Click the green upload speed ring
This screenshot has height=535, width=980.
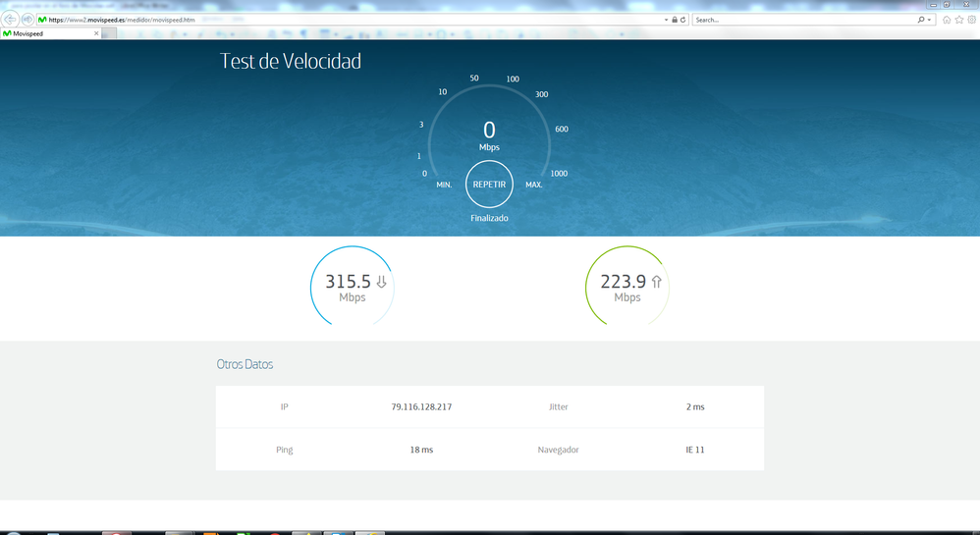click(626, 286)
